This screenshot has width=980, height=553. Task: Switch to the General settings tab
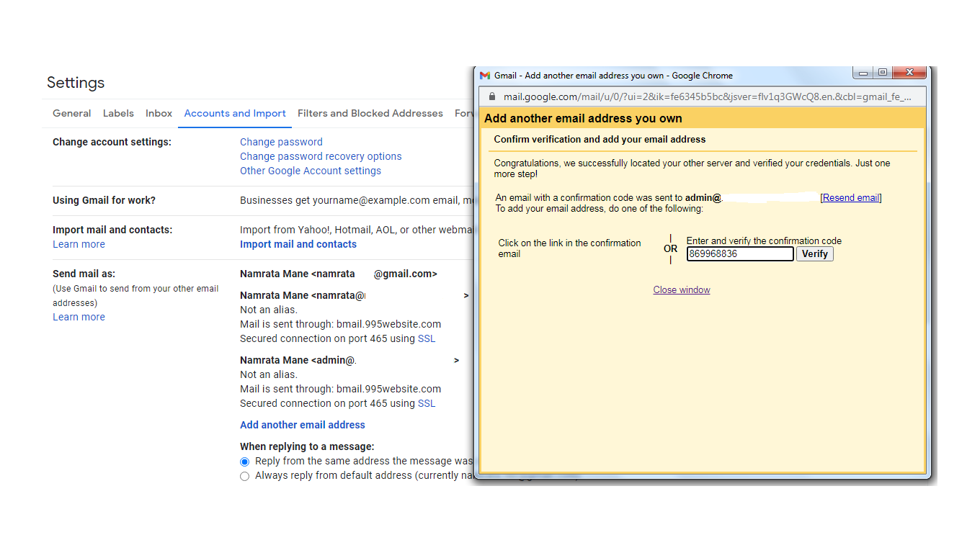coord(71,113)
